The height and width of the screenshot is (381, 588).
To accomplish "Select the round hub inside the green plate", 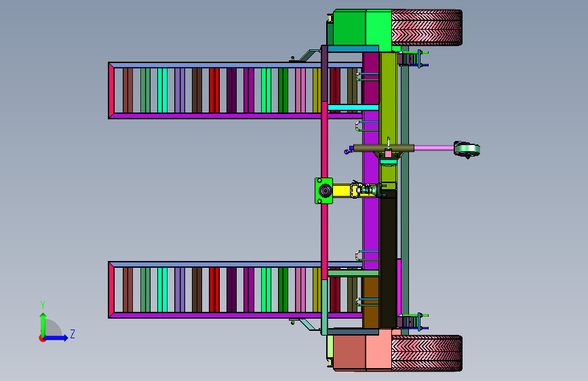I will tap(325, 191).
